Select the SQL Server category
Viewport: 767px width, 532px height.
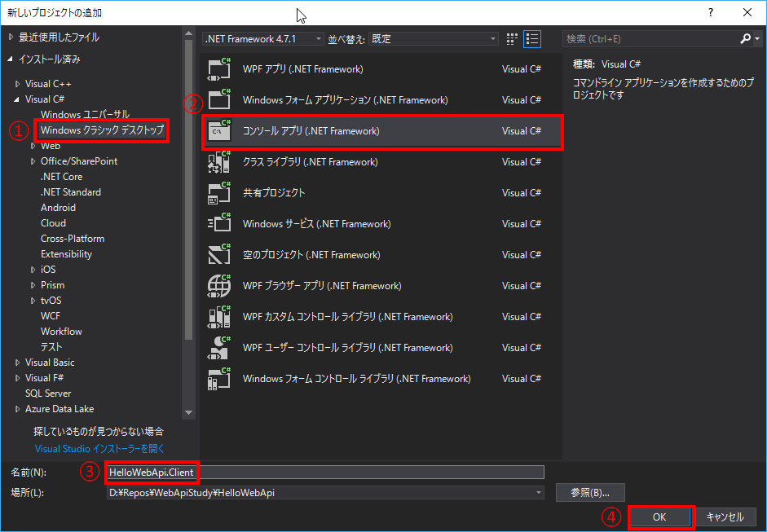pos(48,394)
